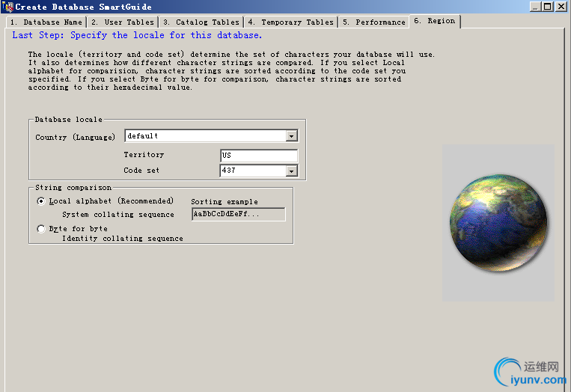The height and width of the screenshot is (392, 571).
Task: Close the Create Database SmartGuide window
Action: click(561, 7)
